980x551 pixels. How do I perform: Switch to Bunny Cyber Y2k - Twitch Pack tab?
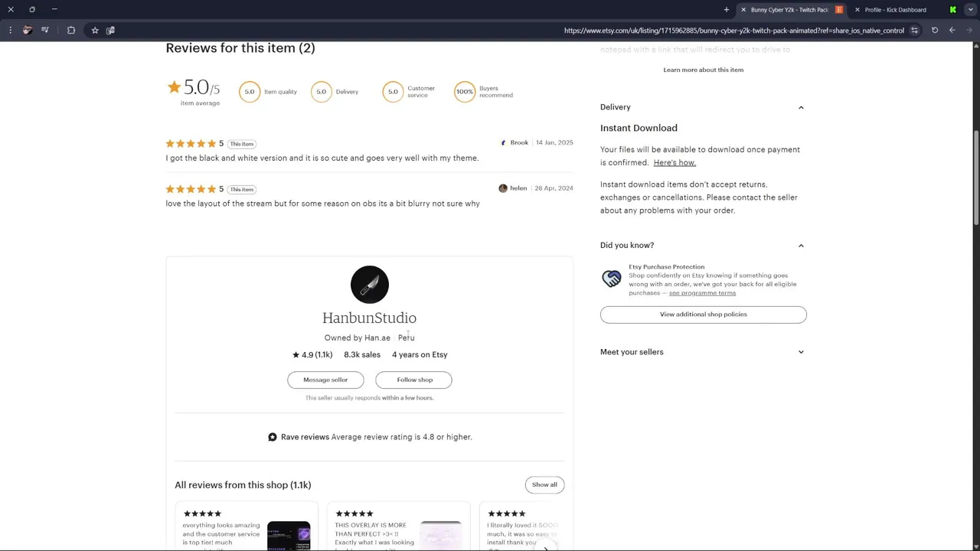pyautogui.click(x=790, y=10)
